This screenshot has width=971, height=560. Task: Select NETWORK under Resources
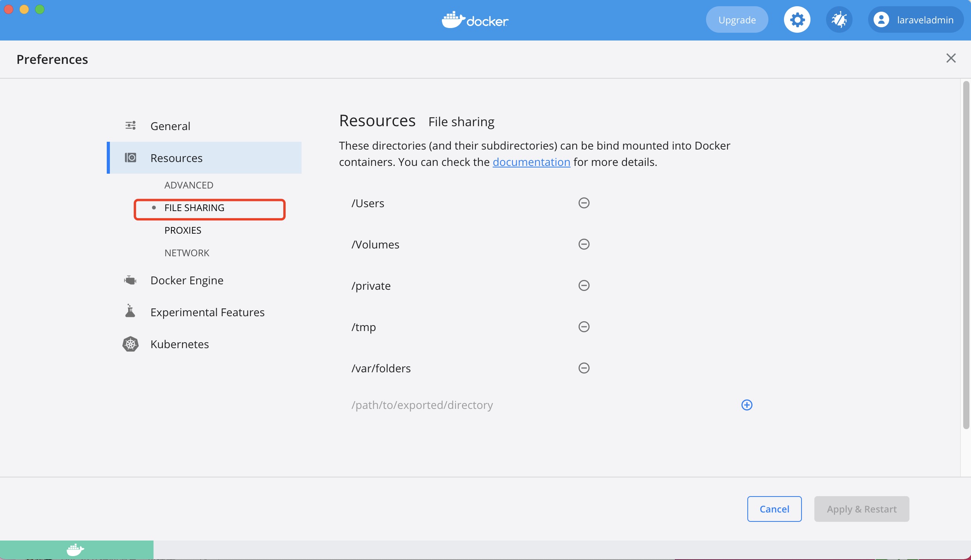(187, 252)
